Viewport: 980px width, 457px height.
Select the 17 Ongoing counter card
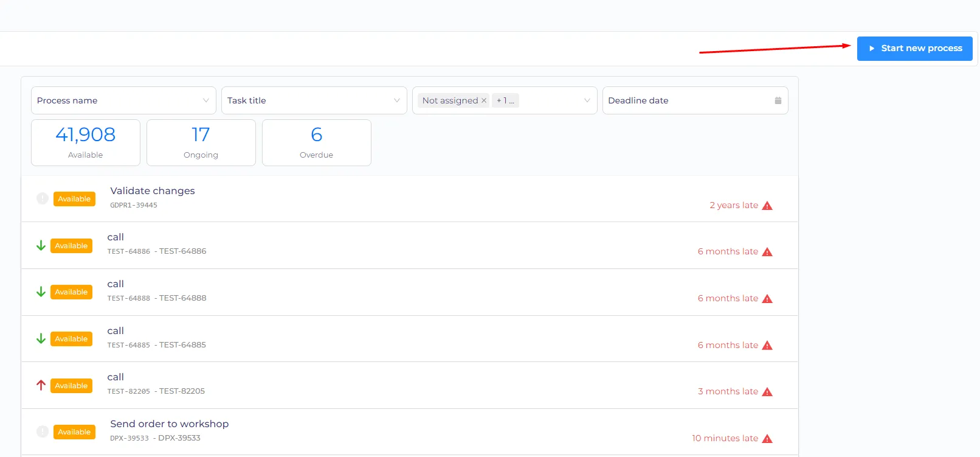click(201, 142)
